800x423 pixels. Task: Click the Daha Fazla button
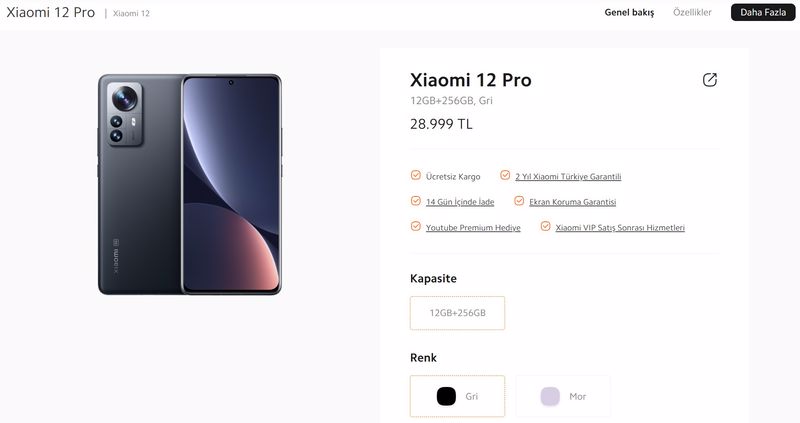(x=763, y=12)
